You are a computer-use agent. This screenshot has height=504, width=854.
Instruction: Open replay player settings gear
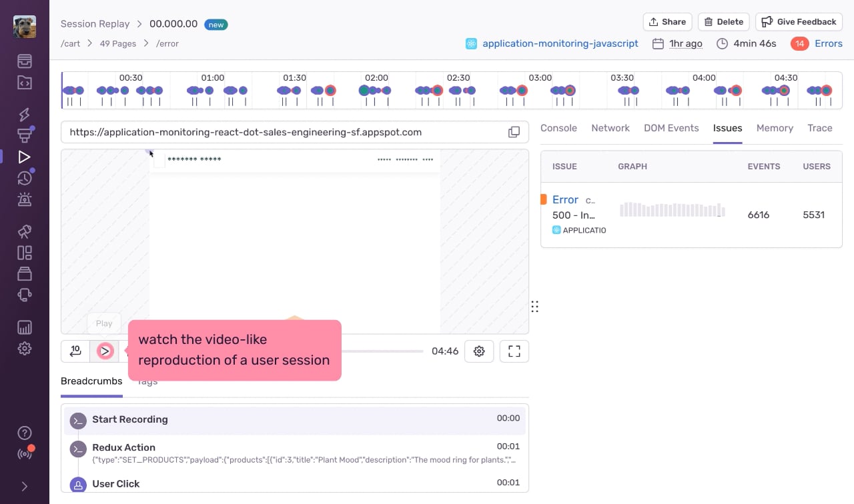coord(479,351)
